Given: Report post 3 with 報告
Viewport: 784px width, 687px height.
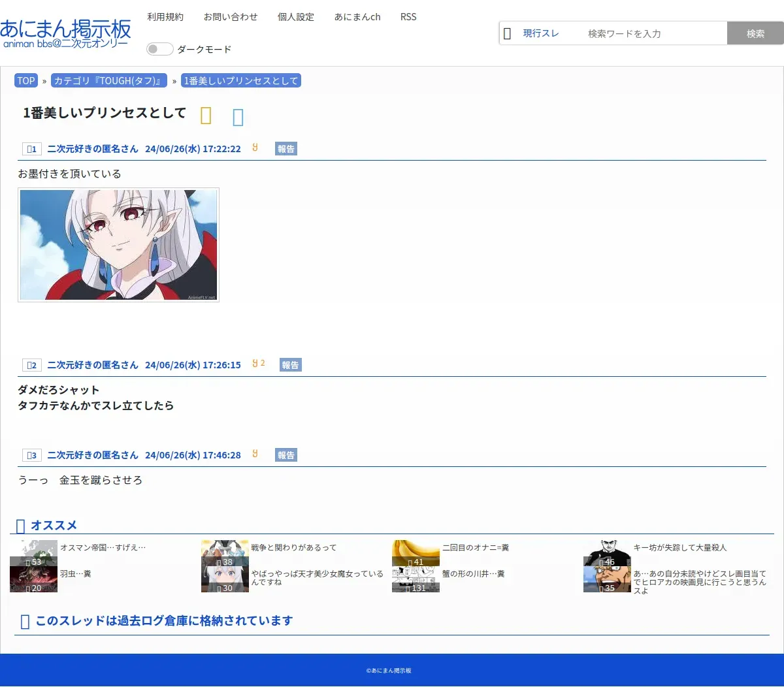Looking at the screenshot, I should (286, 455).
